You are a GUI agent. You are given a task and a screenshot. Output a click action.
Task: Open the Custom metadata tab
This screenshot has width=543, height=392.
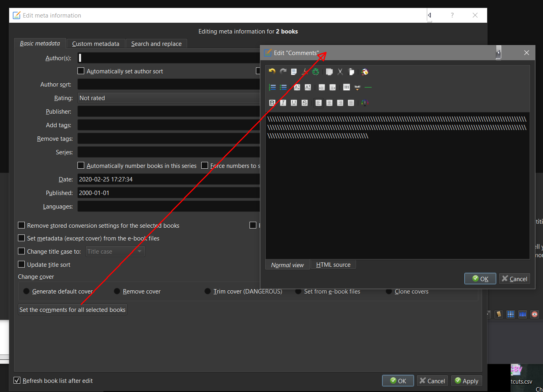(x=96, y=44)
